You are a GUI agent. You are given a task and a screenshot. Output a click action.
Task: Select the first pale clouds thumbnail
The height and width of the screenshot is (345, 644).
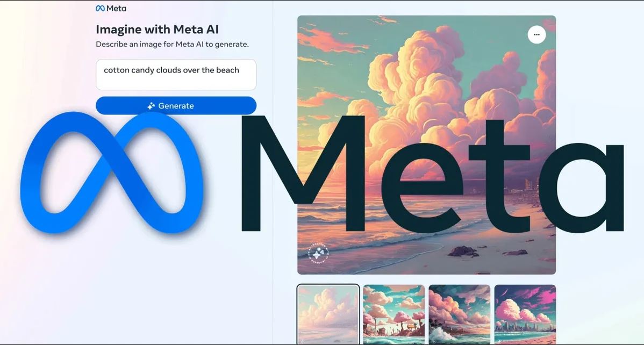tap(328, 314)
